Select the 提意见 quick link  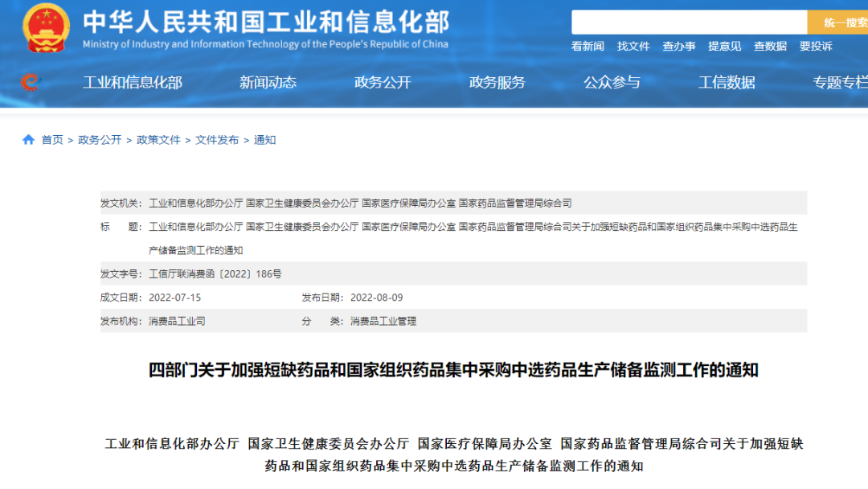click(x=724, y=47)
